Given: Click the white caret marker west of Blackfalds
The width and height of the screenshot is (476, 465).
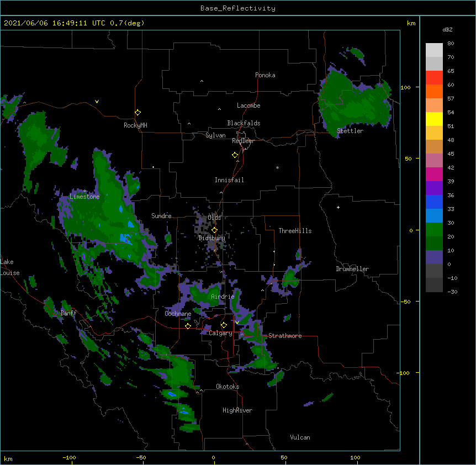Looking at the screenshot, I should coord(189,124).
